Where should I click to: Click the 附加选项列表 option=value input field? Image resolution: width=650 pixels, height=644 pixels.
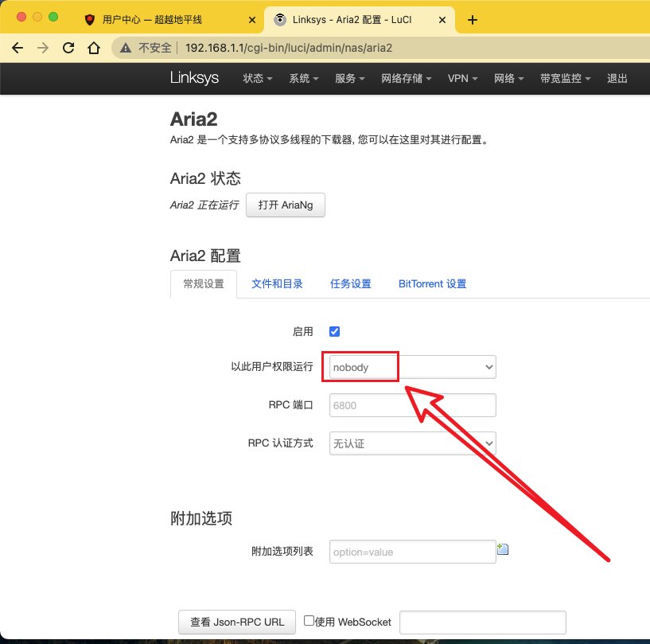(412, 552)
